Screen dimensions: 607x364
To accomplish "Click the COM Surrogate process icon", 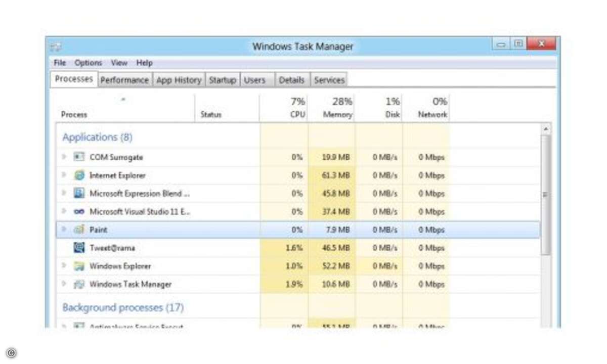I will click(79, 157).
